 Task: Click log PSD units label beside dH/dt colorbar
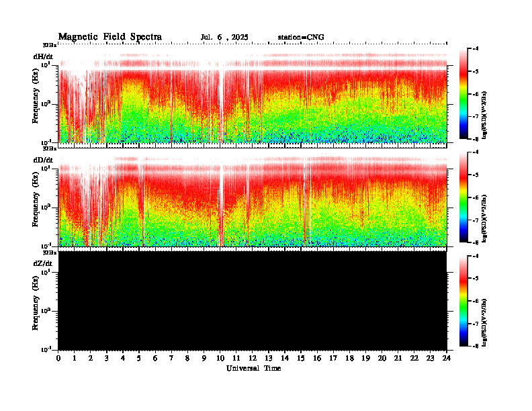point(484,115)
